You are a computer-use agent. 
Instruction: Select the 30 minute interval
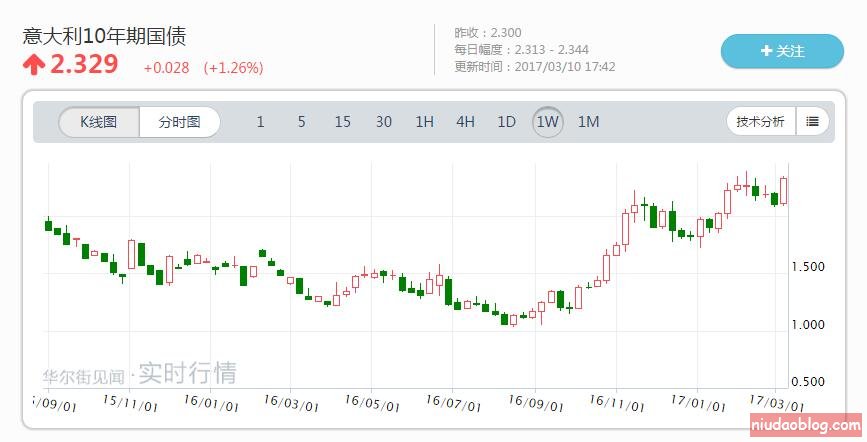pos(383,122)
